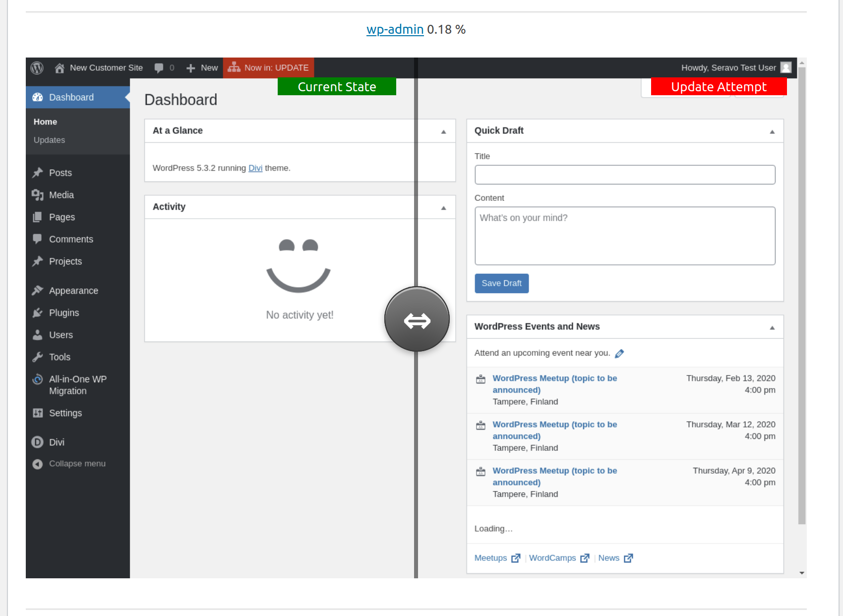Click the plus icon next to New

(190, 68)
